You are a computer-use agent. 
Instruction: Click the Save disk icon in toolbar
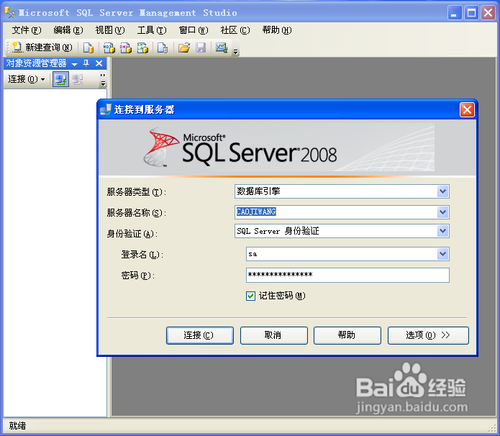coord(201,48)
